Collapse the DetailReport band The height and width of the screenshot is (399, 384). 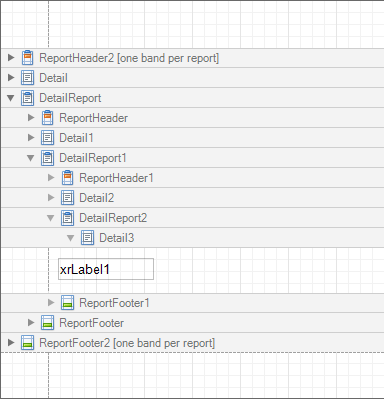(11, 98)
